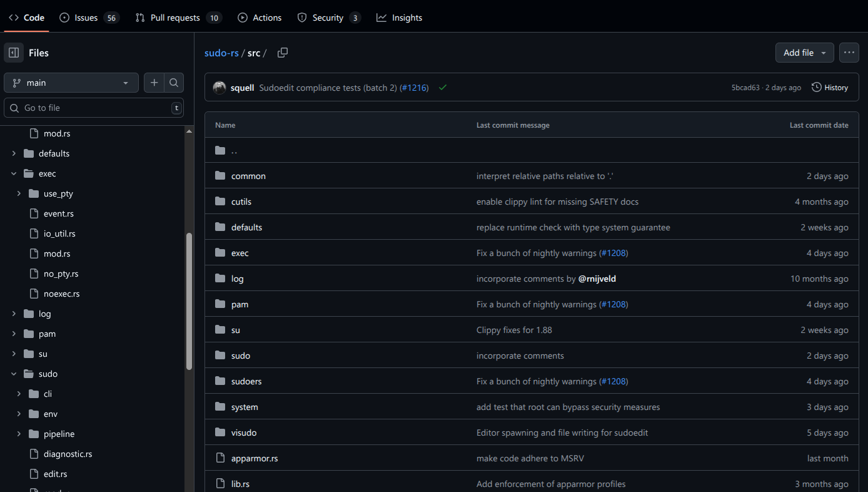Click the Go to file search field
The height and width of the screenshot is (492, 868).
[x=94, y=108]
